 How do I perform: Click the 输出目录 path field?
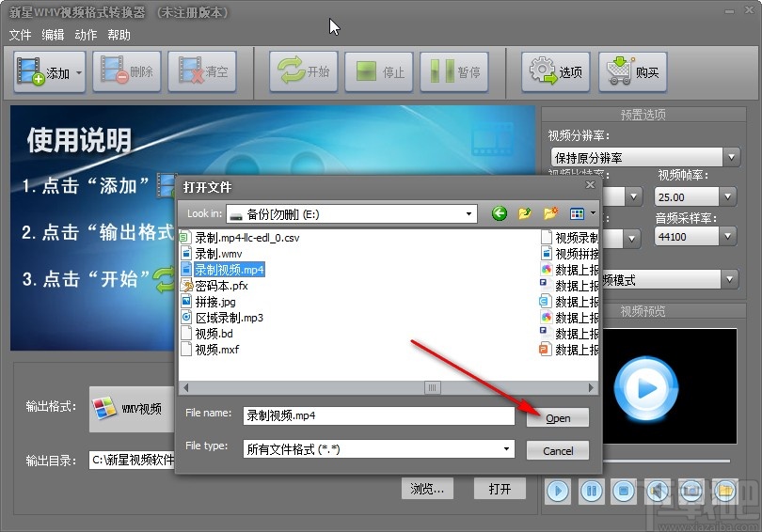(132, 460)
